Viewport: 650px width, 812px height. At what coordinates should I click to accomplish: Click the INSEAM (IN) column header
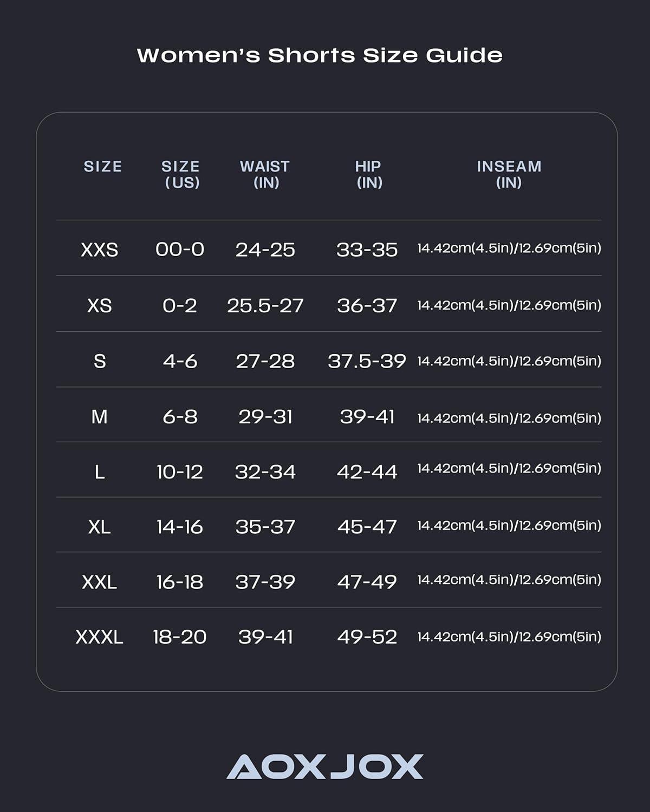coord(509,174)
